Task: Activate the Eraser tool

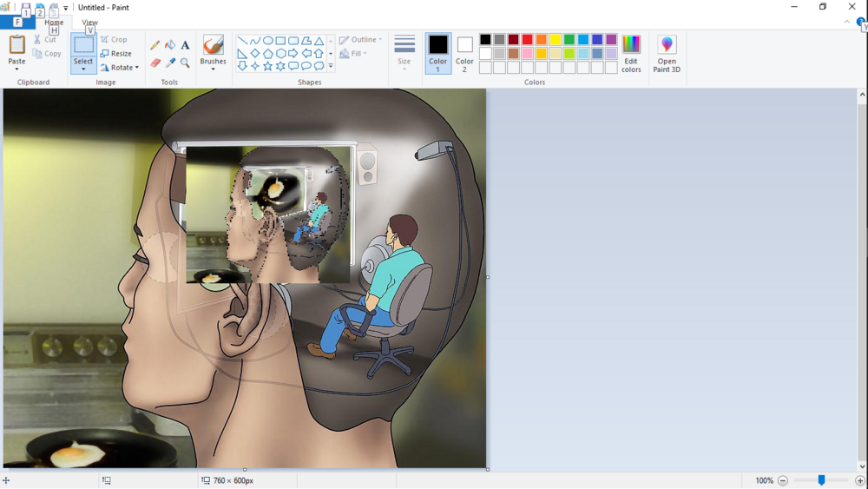Action: click(155, 63)
